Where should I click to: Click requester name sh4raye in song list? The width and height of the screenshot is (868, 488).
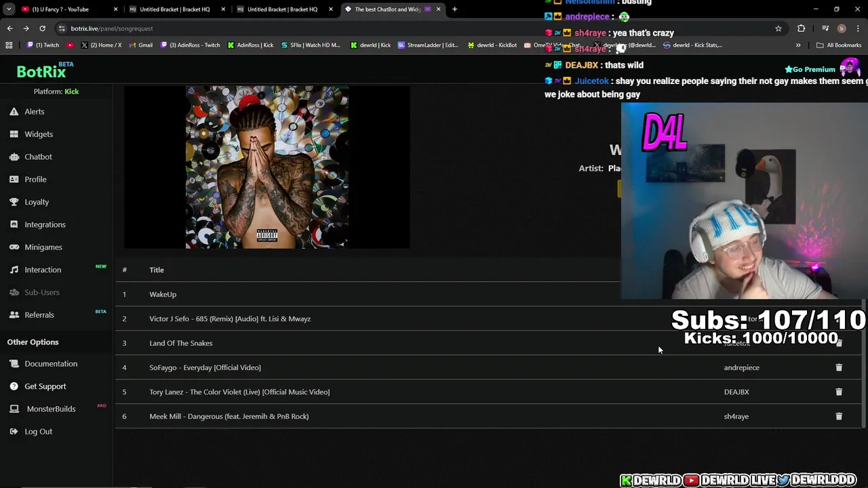click(x=736, y=416)
